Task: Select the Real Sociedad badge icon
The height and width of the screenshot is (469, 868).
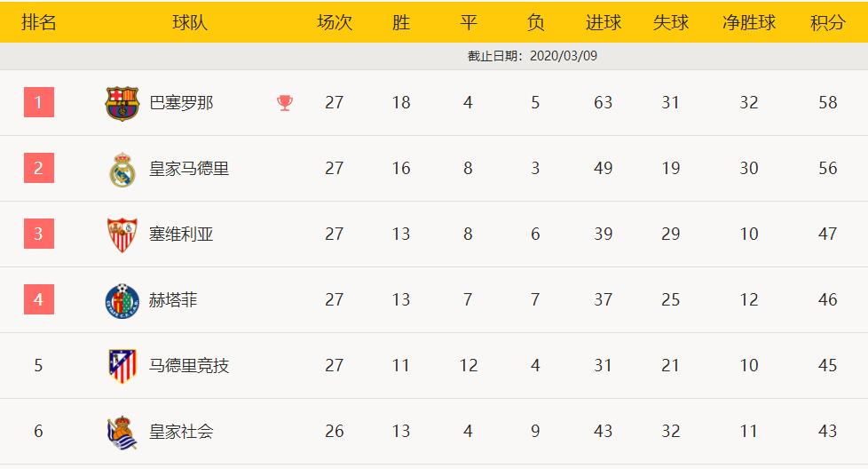Action: (x=122, y=432)
